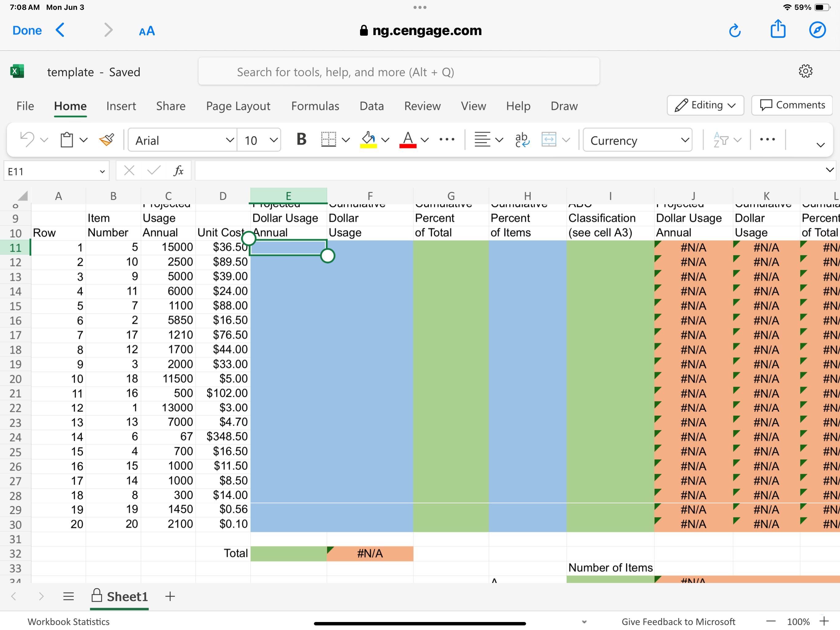Screen dimensions: 840x630
Task: Click the Borders grid icon
Action: pos(328,139)
